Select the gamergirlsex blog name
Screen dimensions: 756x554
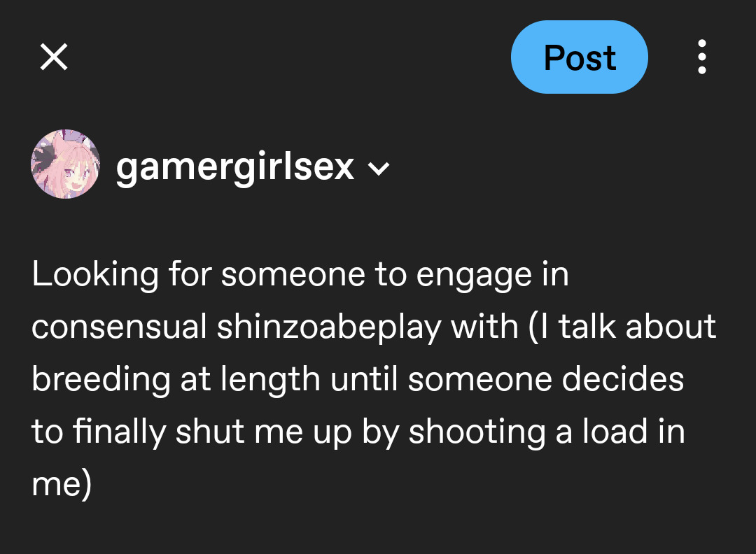coord(235,166)
